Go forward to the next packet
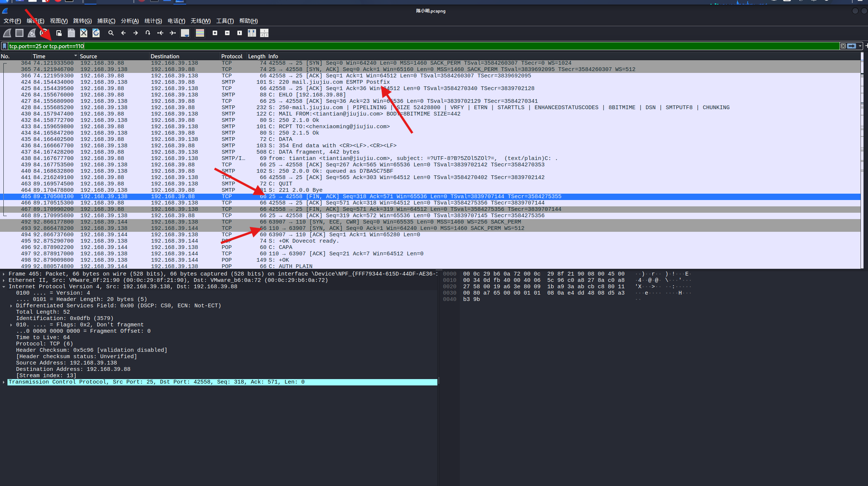The image size is (868, 486). pos(136,33)
